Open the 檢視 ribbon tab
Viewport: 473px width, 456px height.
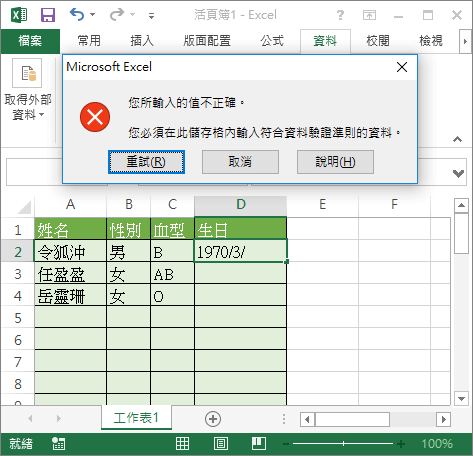point(431,41)
